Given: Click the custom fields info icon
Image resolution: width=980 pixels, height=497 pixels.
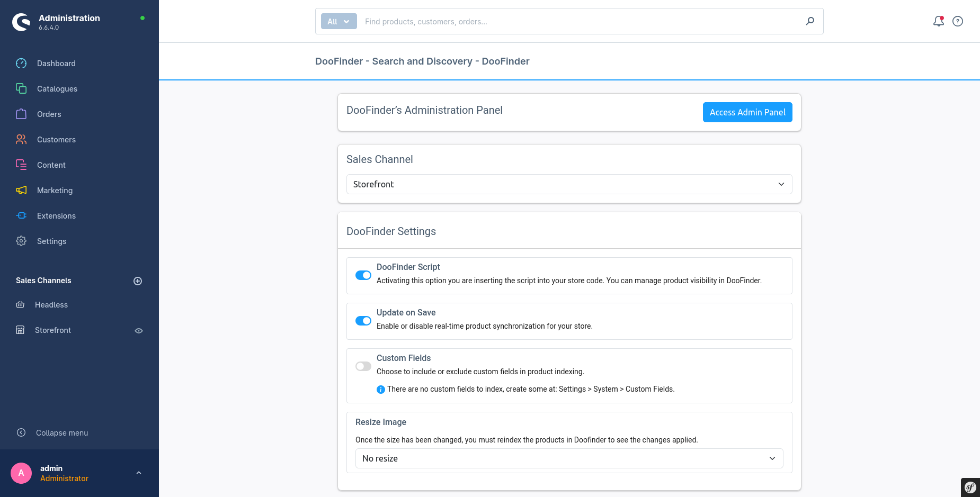Looking at the screenshot, I should point(381,390).
